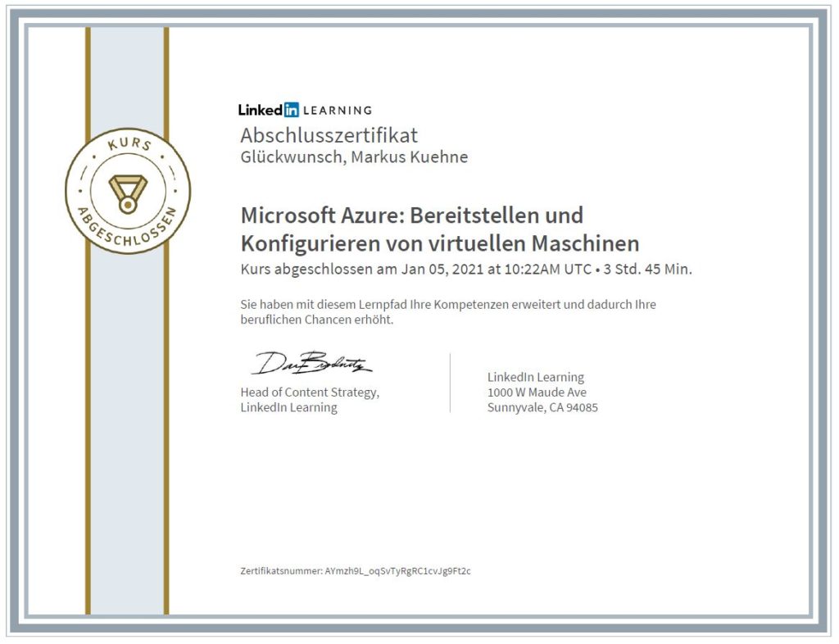
Task: Click 'LinkedIn Learning' above the street address
Action: click(536, 377)
